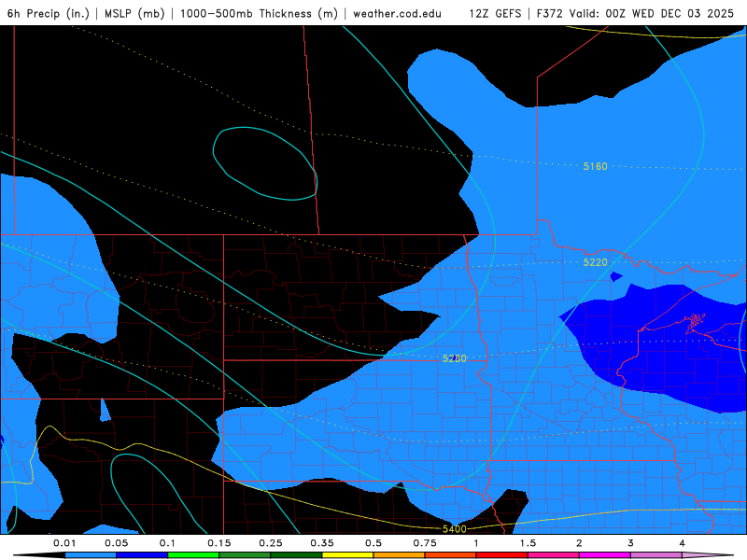Click the 5400 thickness contour label
The height and width of the screenshot is (560, 747).
[455, 529]
